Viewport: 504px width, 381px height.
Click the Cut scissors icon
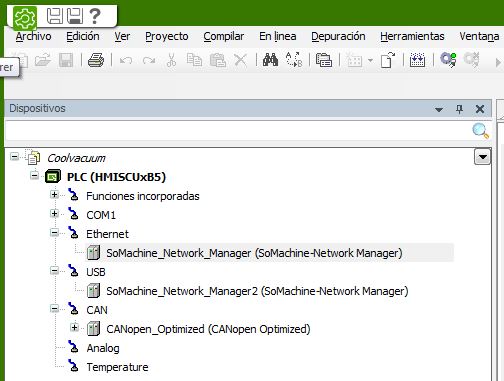(171, 60)
